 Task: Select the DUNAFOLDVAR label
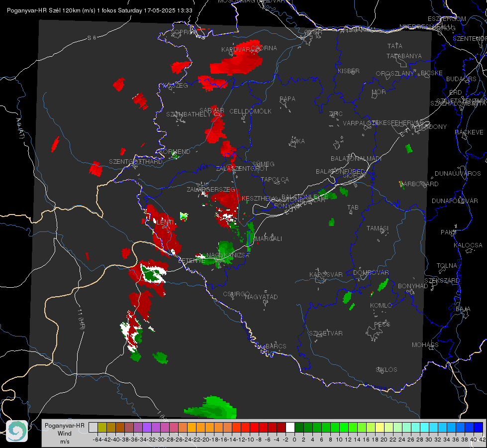(x=455, y=201)
